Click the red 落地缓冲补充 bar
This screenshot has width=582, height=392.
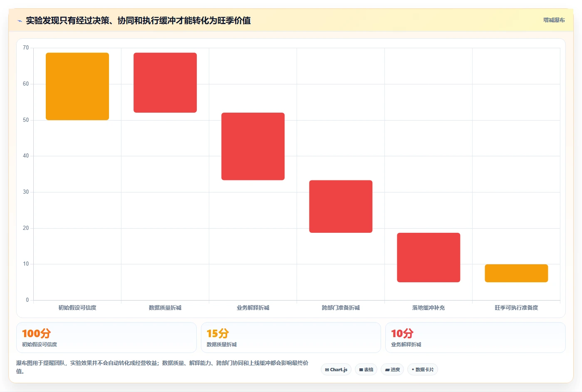[428, 257]
